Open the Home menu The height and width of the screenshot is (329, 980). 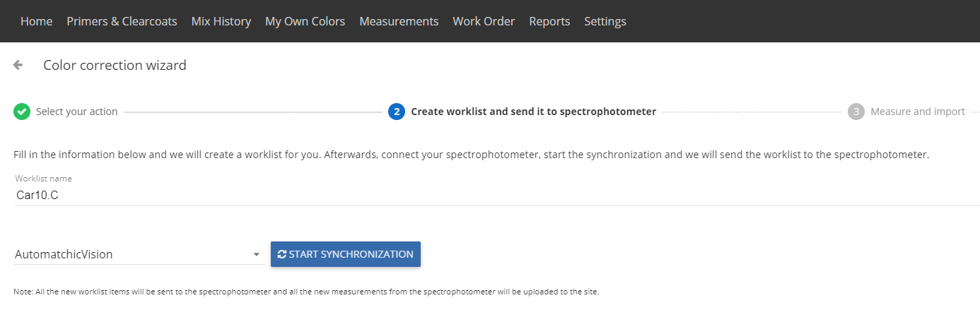[37, 21]
